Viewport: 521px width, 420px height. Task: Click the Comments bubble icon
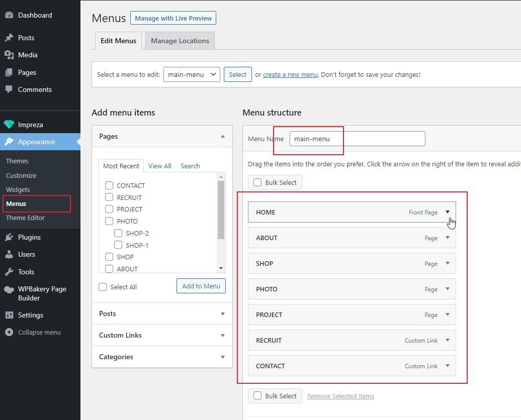click(x=9, y=89)
